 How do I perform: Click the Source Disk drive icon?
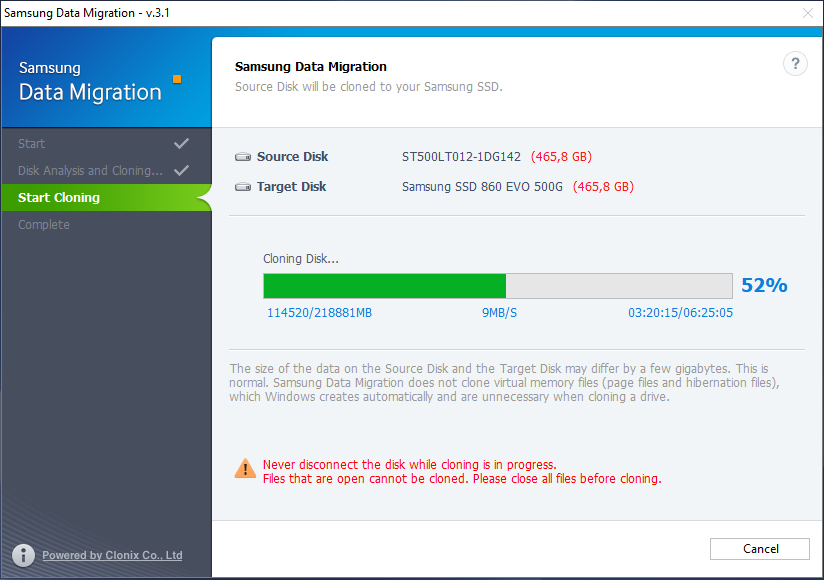click(243, 157)
